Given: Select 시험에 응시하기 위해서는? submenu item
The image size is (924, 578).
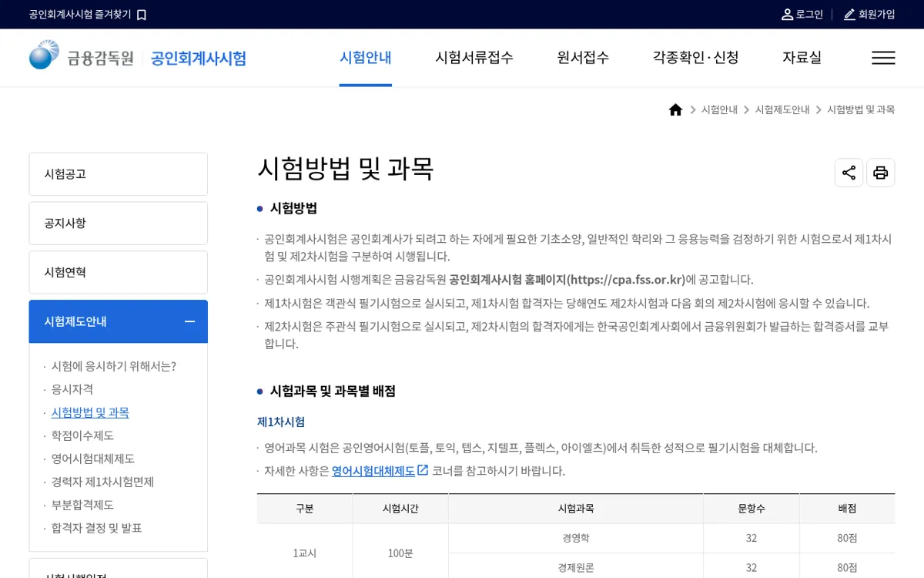Looking at the screenshot, I should coord(114,366).
